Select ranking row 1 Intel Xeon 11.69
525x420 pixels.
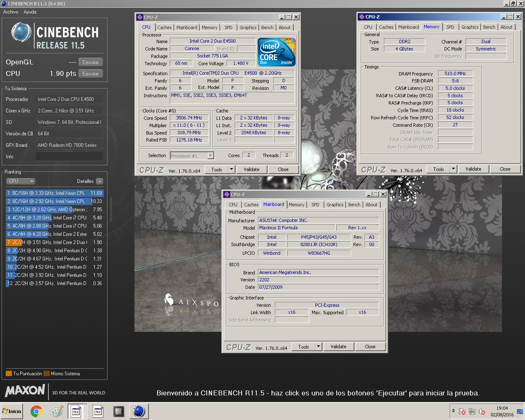(x=55, y=193)
